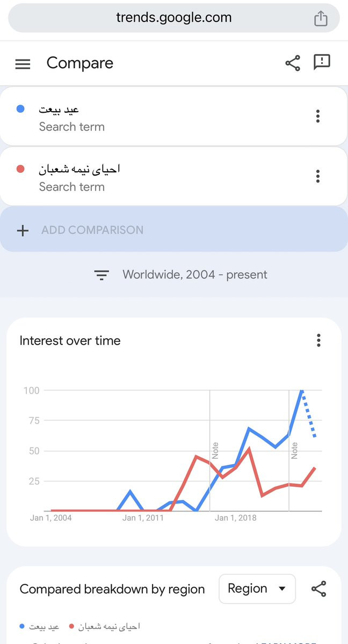Tap the trends.google.com address bar

(x=174, y=18)
